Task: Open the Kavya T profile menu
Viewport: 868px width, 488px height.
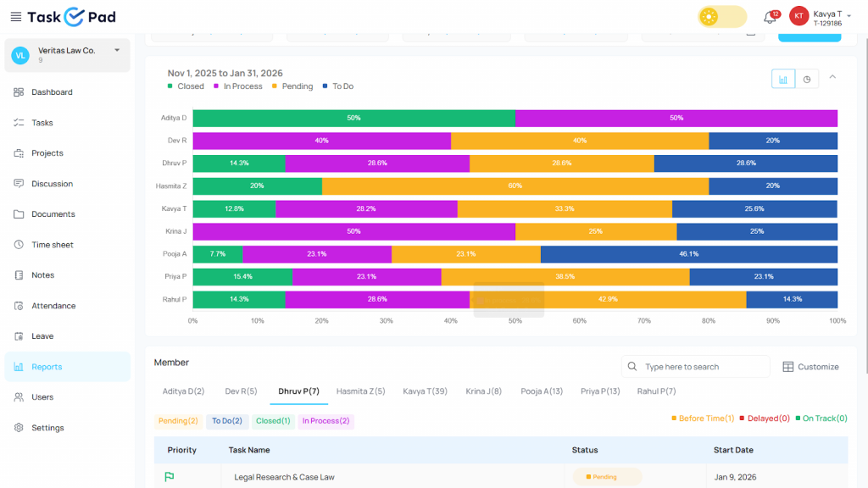Action: point(826,17)
